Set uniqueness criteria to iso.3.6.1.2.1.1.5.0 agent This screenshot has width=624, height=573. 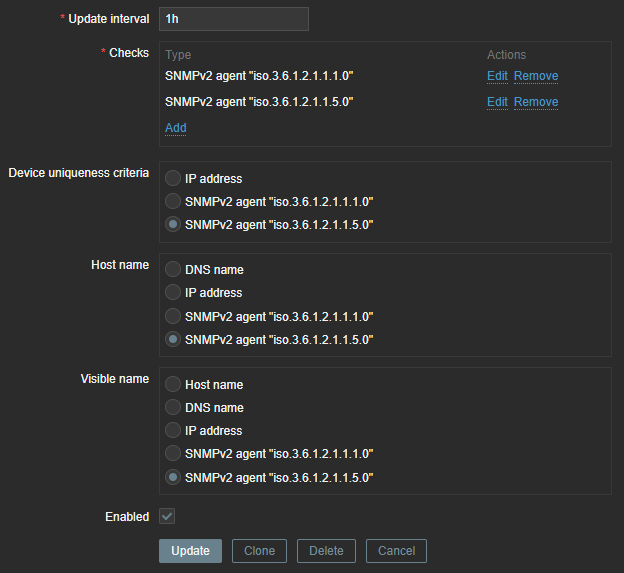pos(173,224)
